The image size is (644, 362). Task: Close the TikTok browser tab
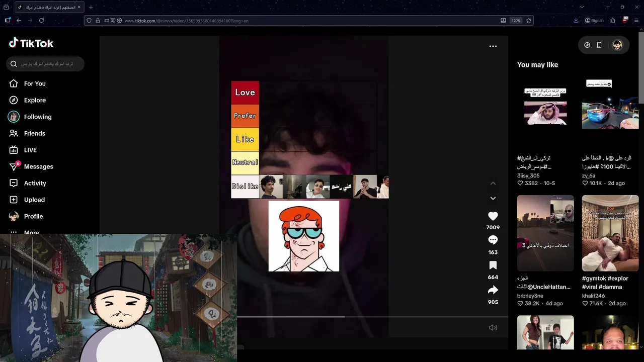point(79,7)
